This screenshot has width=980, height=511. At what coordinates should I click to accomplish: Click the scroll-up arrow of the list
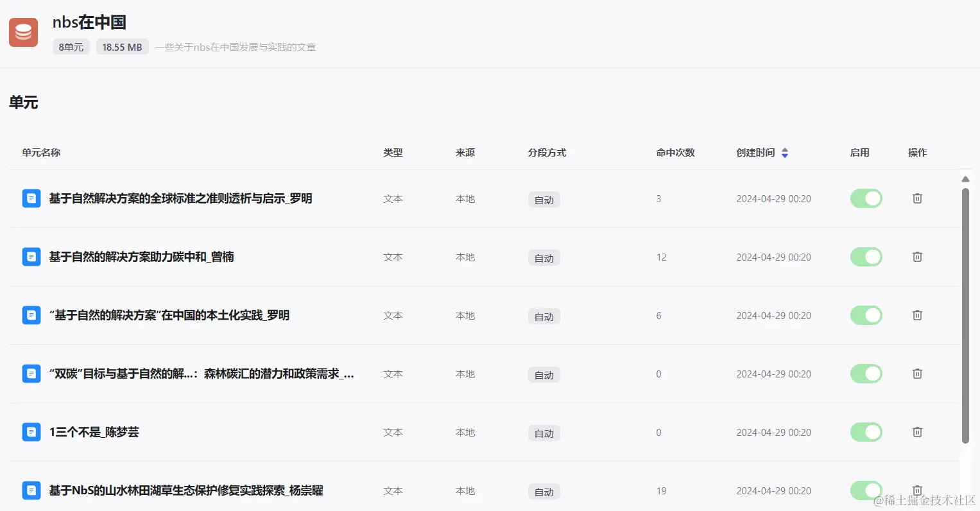pyautogui.click(x=965, y=179)
